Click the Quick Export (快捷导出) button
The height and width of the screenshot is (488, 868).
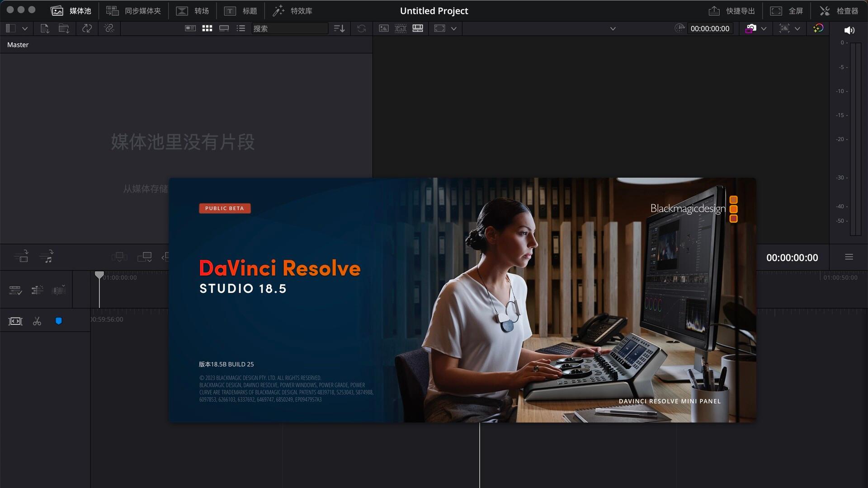(x=731, y=11)
